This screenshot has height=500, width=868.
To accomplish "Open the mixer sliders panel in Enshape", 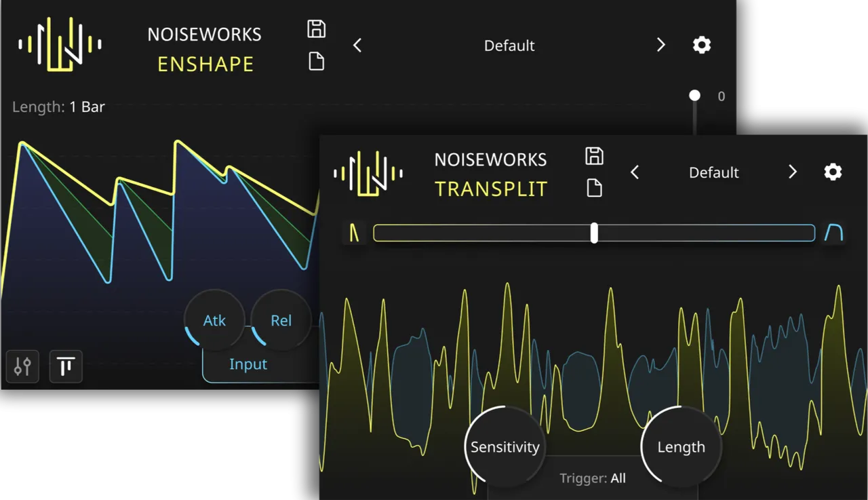I will (x=22, y=367).
